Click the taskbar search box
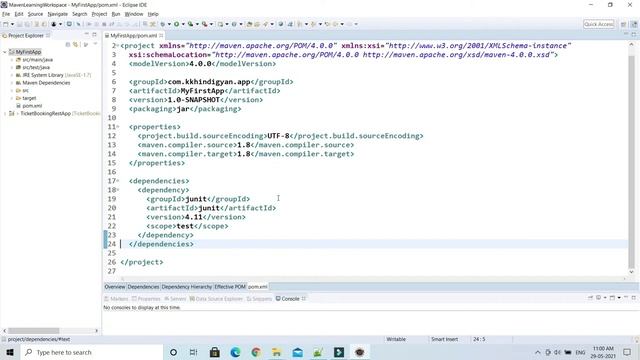 (x=91, y=352)
